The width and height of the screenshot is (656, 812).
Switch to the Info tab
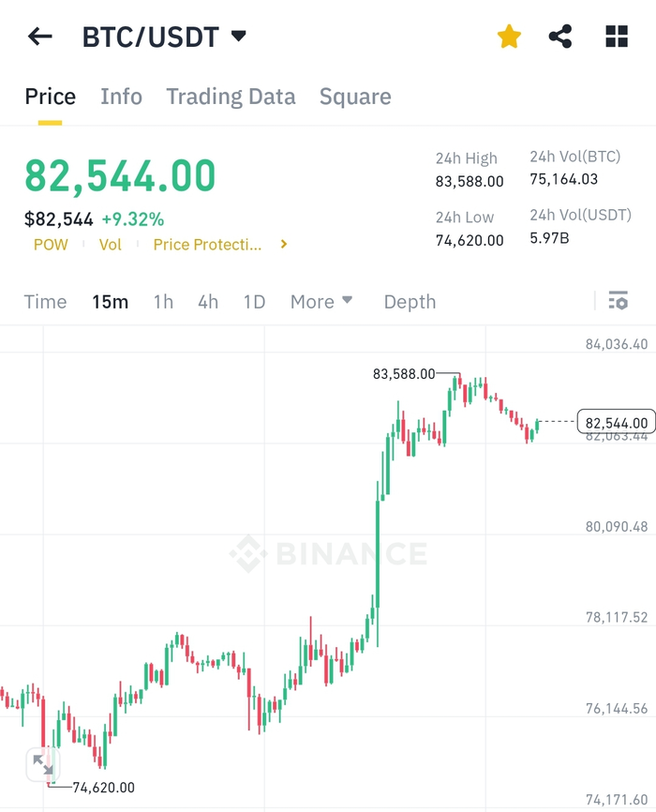point(121,97)
